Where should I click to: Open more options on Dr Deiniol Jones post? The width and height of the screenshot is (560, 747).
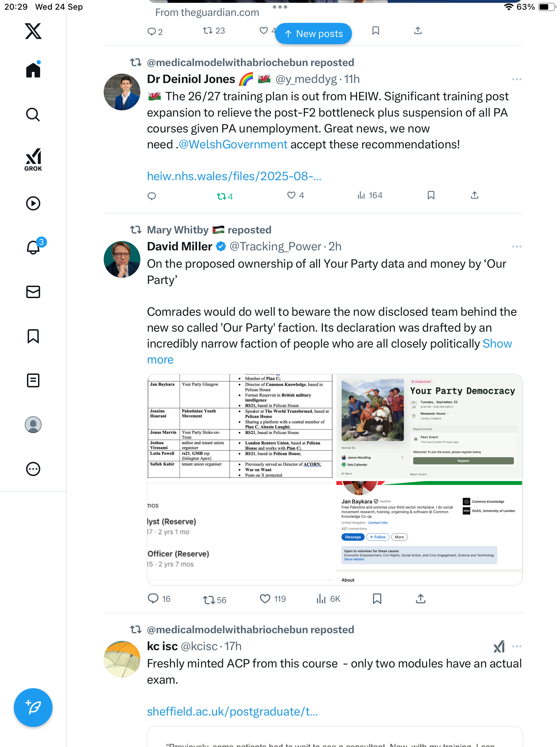click(516, 79)
